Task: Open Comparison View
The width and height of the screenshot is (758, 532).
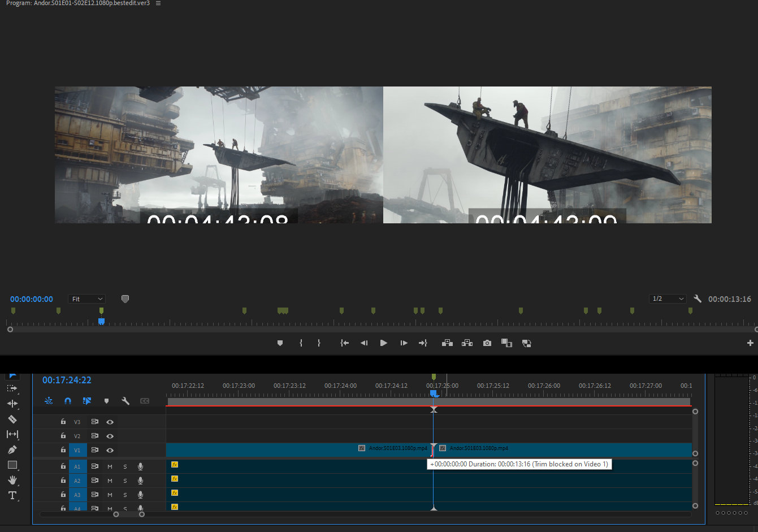Action: (506, 343)
